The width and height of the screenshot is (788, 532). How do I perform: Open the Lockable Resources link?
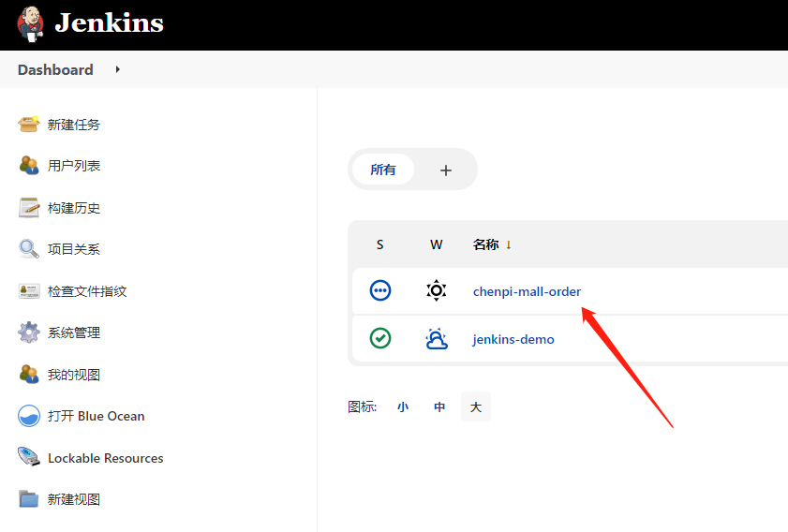pyautogui.click(x=106, y=458)
